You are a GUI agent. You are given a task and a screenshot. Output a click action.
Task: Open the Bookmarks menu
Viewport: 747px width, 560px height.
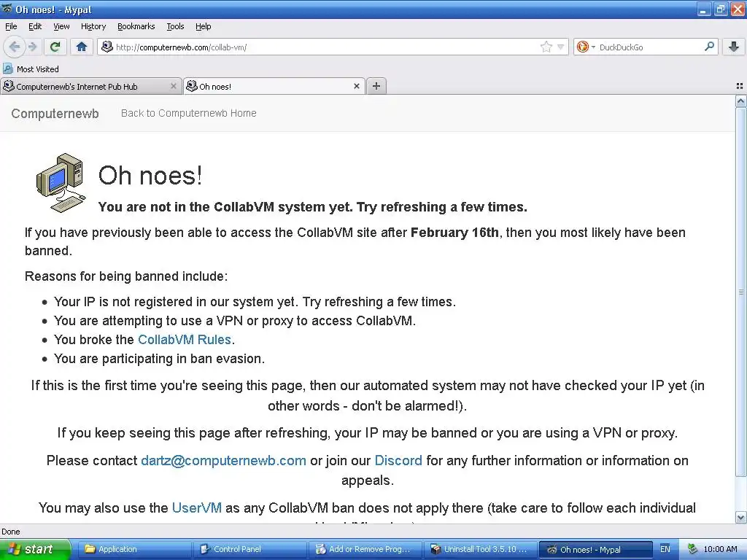click(x=136, y=27)
